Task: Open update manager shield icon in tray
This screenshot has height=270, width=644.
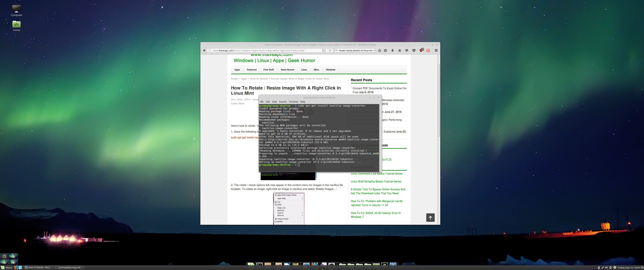Action: click(615, 268)
